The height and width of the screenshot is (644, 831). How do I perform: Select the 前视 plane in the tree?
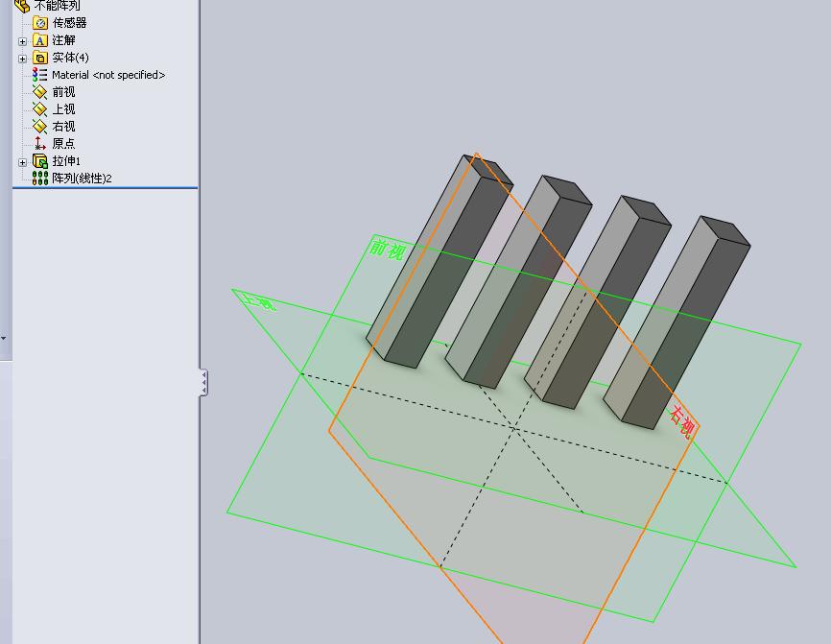(x=63, y=92)
